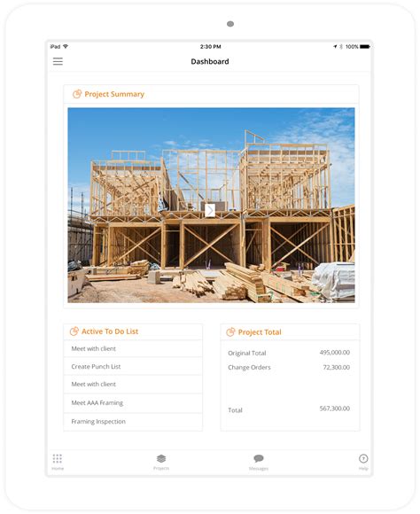Click the 72,300.00 amount
Image resolution: width=420 pixels, height=514 pixels.
click(x=337, y=367)
